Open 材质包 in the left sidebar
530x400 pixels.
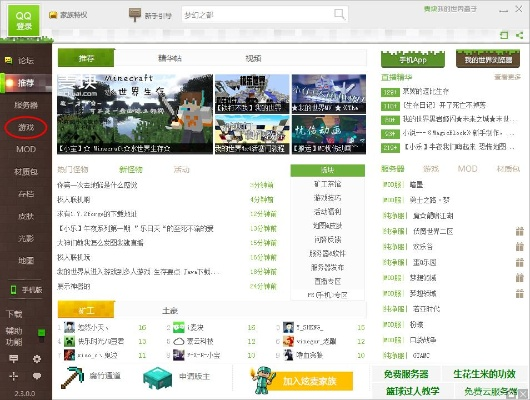coord(26,172)
